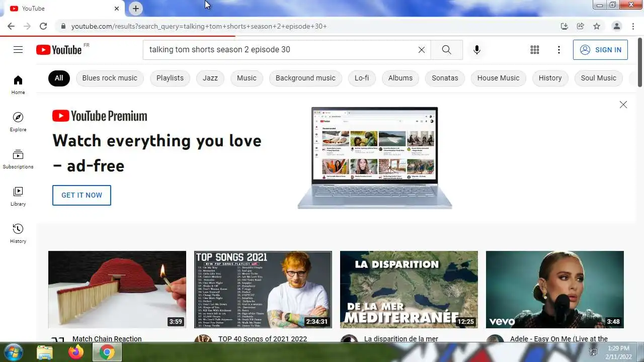
Task: Select the All filter chip
Action: click(x=59, y=78)
